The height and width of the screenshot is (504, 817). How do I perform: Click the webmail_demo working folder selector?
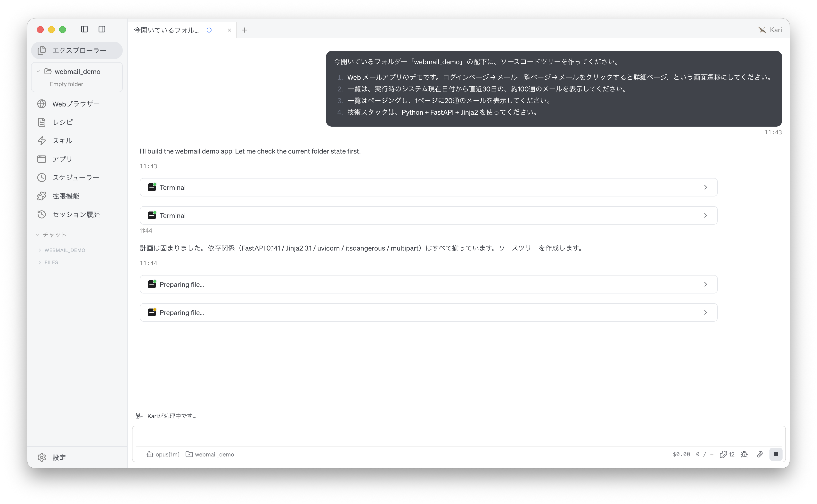coord(210,454)
